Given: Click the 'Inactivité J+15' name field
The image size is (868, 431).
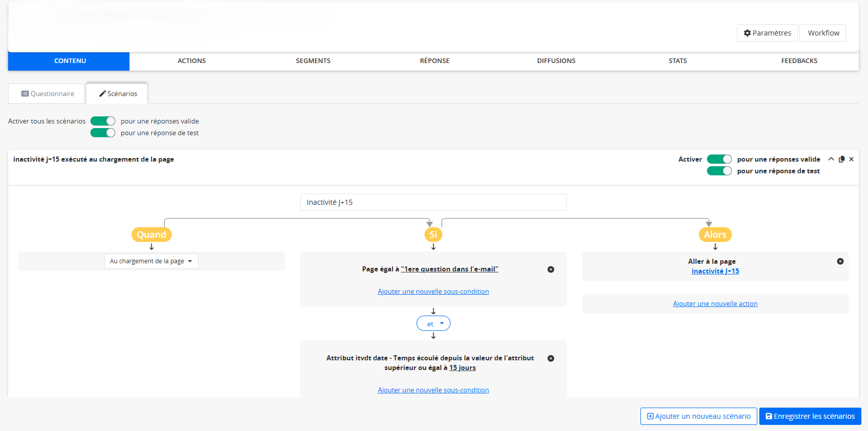Looking at the screenshot, I should coord(433,202).
